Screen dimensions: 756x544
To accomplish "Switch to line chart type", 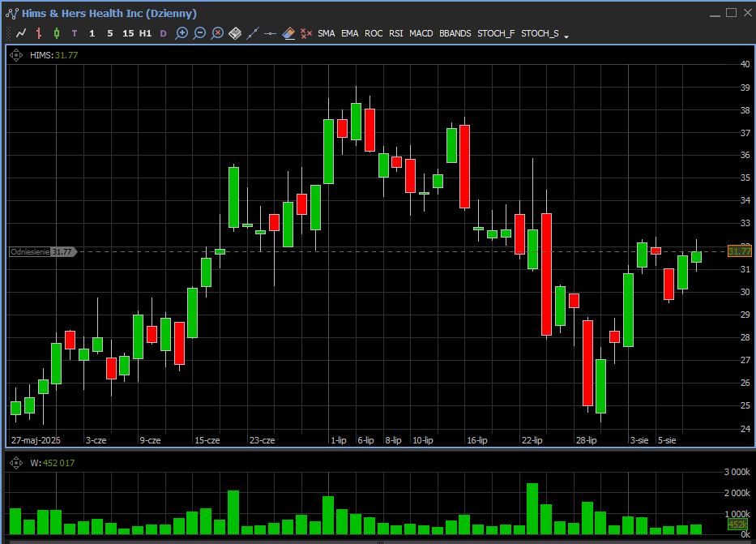I will pyautogui.click(x=21, y=33).
